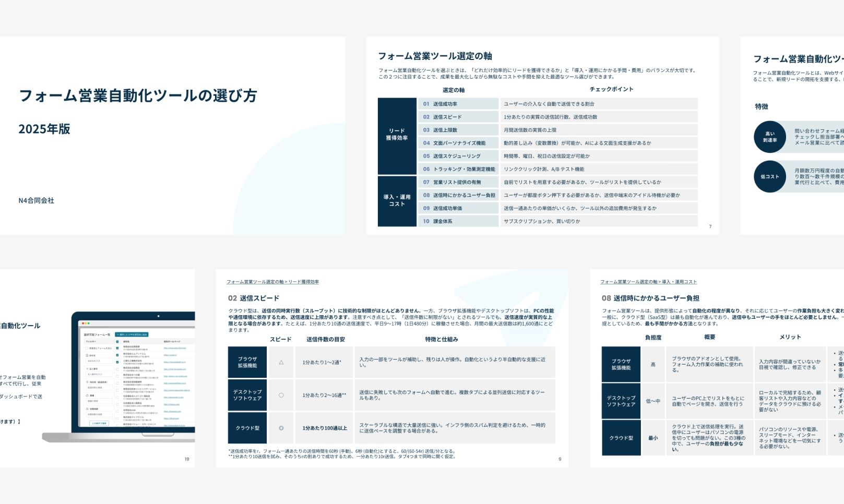Click the yellow traffic light in the mockup window
Viewport: 844px width, 504px height.
point(86,323)
